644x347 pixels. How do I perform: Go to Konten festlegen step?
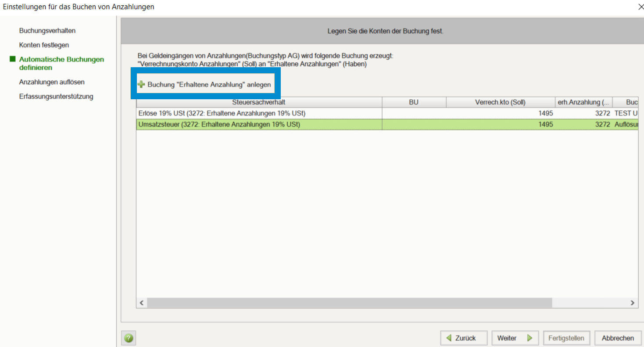coord(44,45)
